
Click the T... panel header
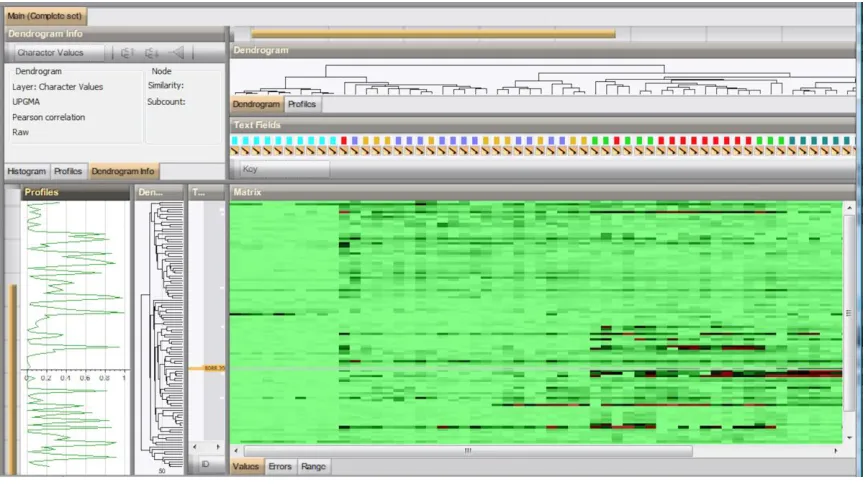tap(207, 192)
